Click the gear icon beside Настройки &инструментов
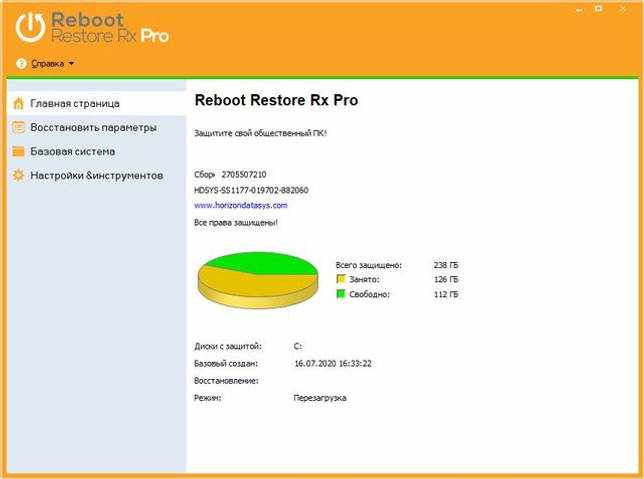This screenshot has width=644, height=479. pyautogui.click(x=18, y=175)
